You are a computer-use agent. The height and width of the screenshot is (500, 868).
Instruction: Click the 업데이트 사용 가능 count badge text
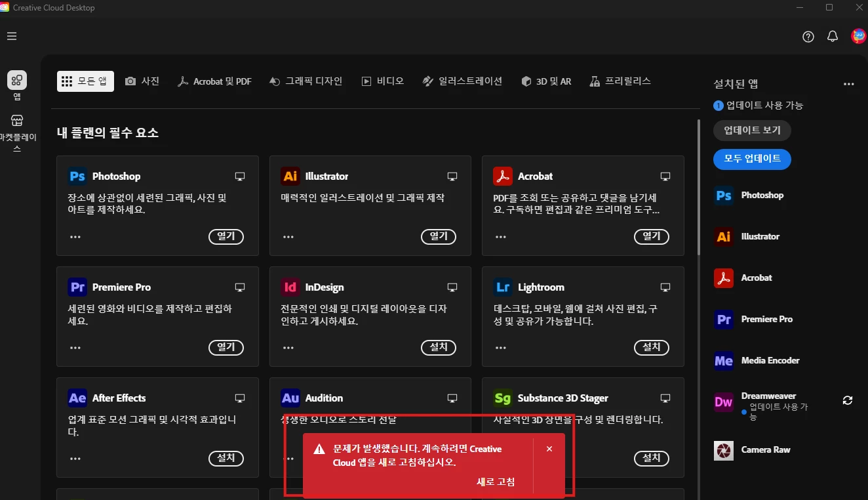click(x=759, y=105)
